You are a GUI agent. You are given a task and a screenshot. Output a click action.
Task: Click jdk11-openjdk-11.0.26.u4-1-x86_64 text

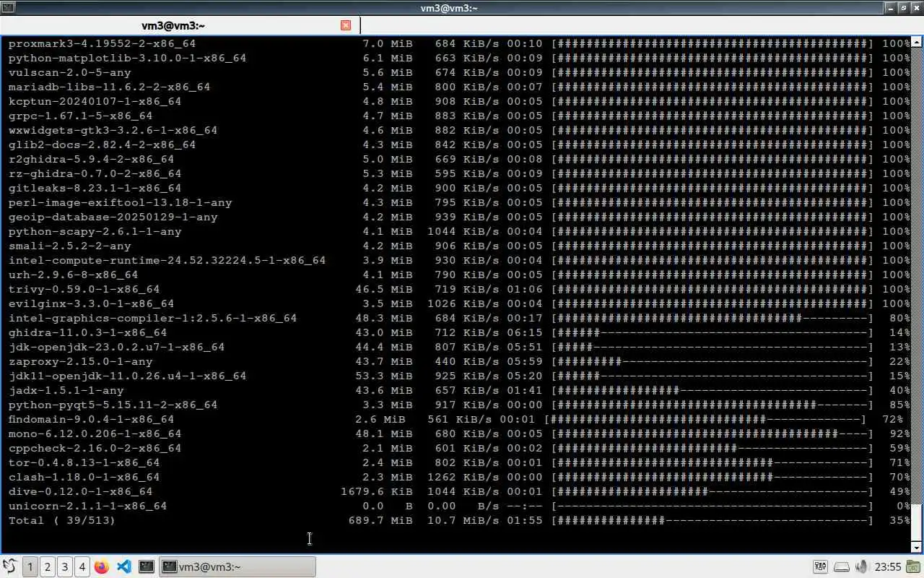point(127,376)
